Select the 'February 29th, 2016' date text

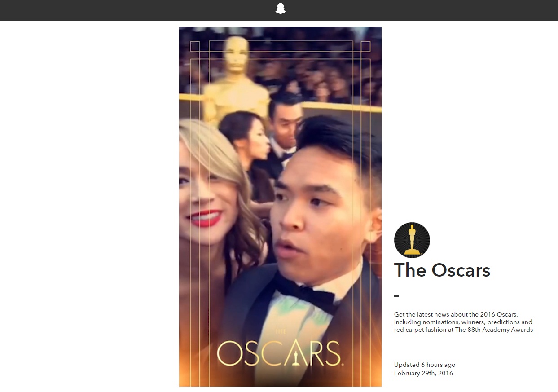(423, 373)
